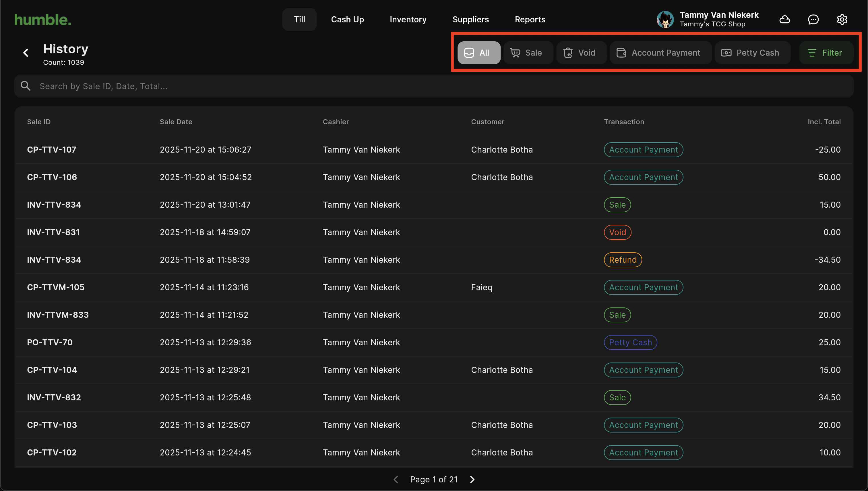Click the user avatar picture
Image resolution: width=868 pixels, height=491 pixels.
coord(665,20)
